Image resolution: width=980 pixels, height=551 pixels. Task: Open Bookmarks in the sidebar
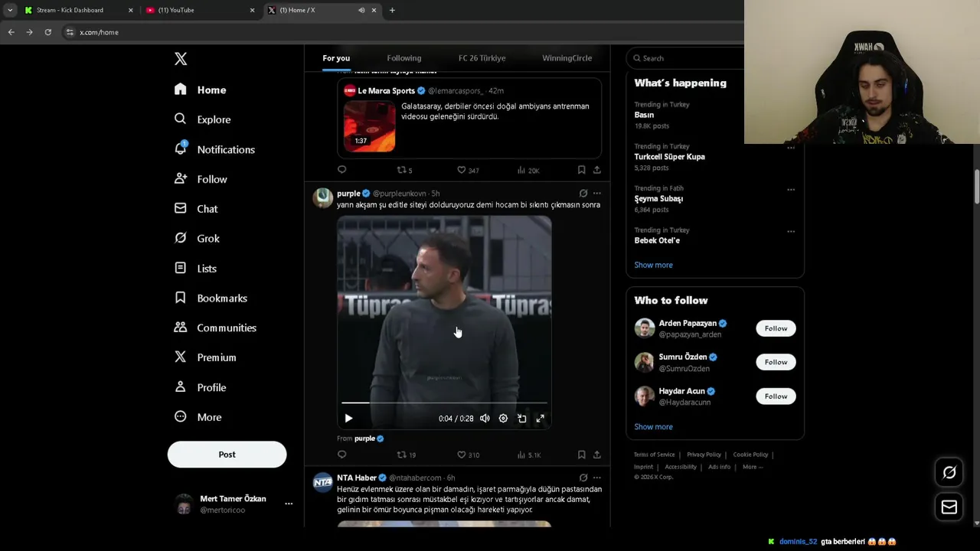point(211,298)
